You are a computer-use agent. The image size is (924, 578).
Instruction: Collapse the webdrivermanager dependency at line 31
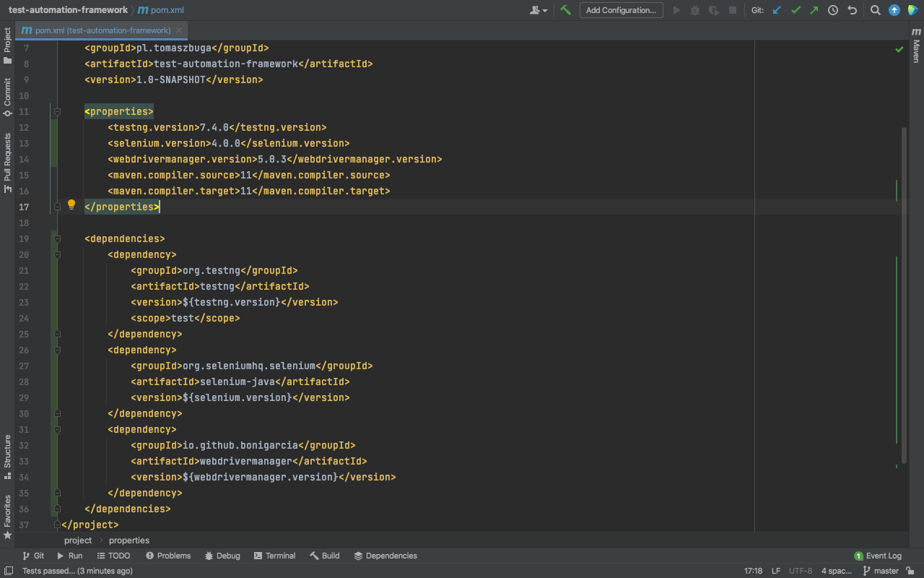pyautogui.click(x=57, y=429)
